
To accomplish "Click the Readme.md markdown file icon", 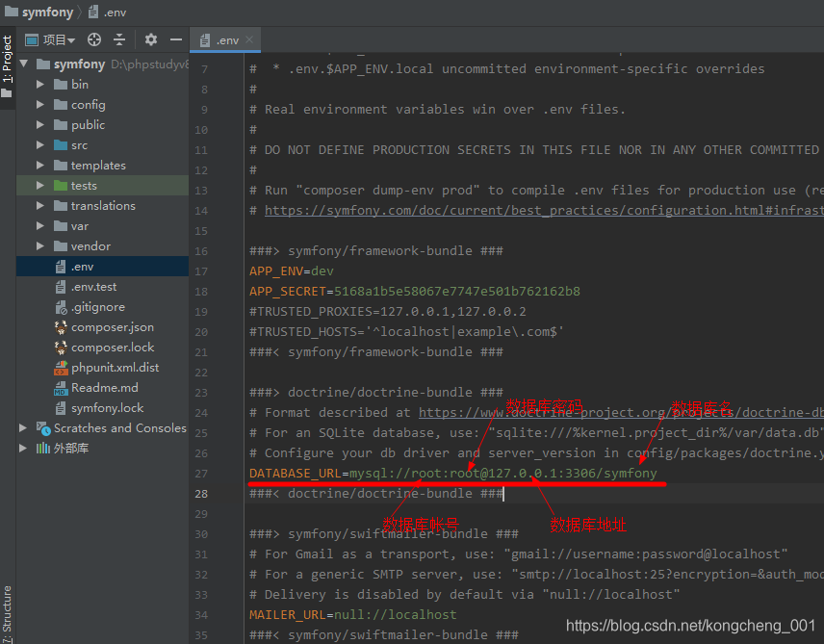I will click(x=61, y=388).
